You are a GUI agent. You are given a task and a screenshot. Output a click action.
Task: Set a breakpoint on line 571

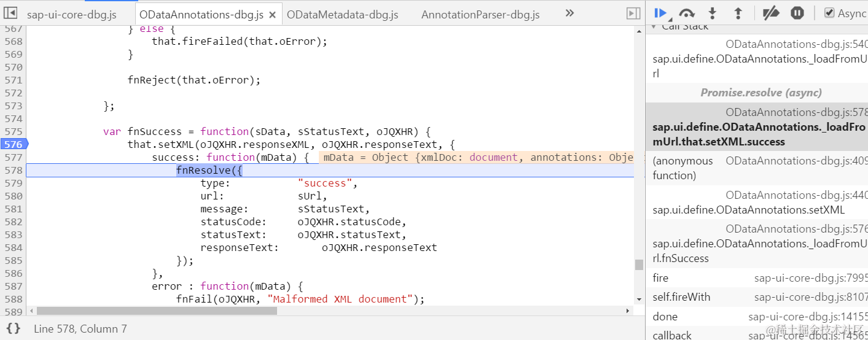pos(13,80)
